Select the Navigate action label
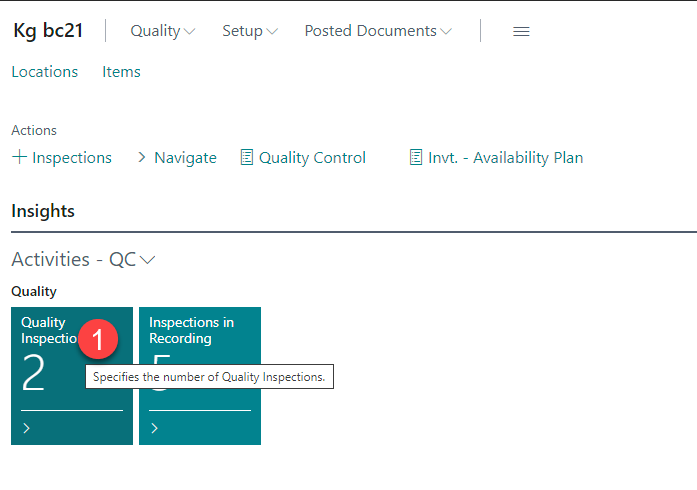 [185, 158]
